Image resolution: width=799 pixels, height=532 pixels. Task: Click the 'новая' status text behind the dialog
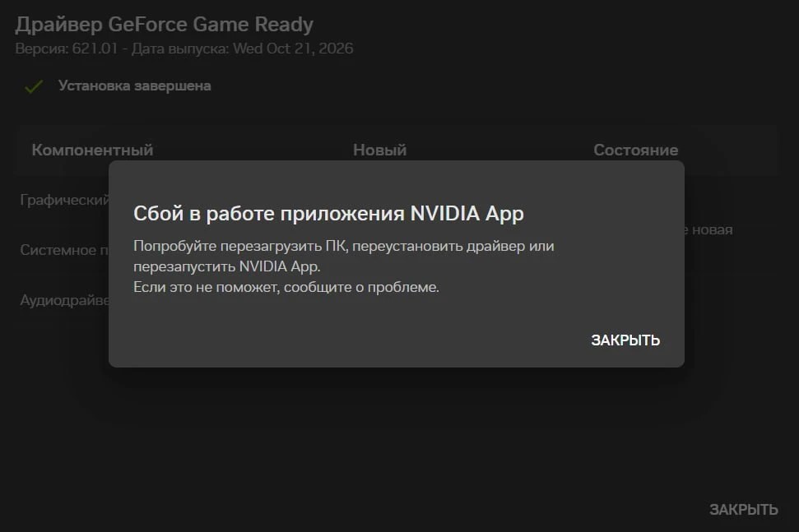click(x=712, y=230)
